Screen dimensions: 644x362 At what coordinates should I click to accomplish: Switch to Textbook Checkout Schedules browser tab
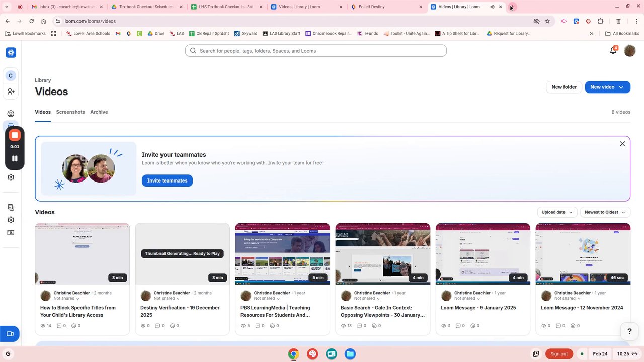pos(147,7)
